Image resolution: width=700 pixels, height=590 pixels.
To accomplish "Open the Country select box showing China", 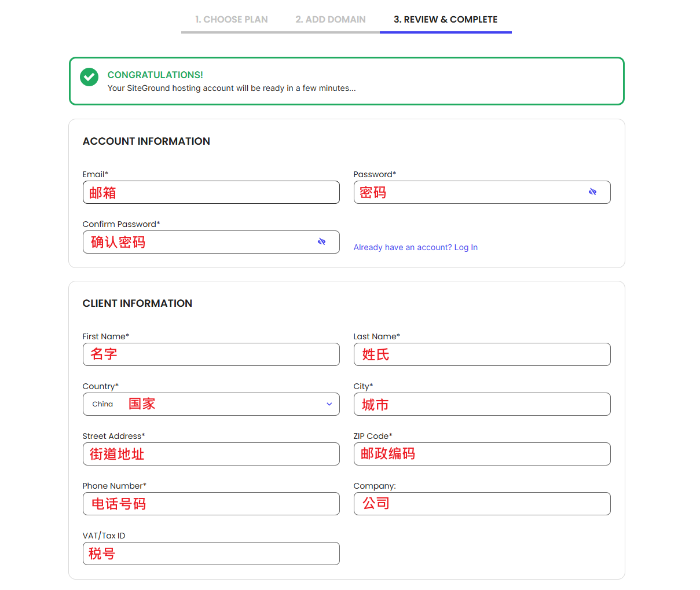I will tap(211, 404).
